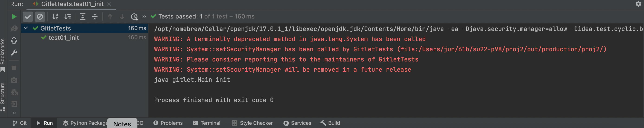Toggle the Show Ignored tests filter
Viewport: 644px width, 128px height.
[40, 17]
